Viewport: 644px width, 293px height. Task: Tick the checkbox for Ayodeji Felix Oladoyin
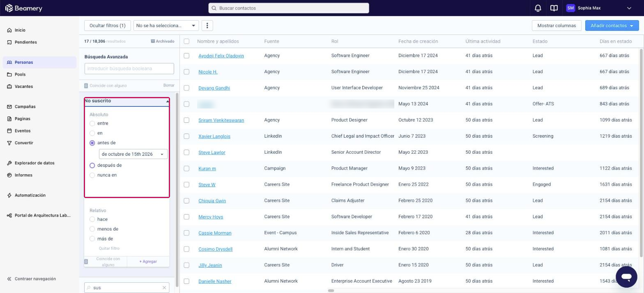point(186,55)
